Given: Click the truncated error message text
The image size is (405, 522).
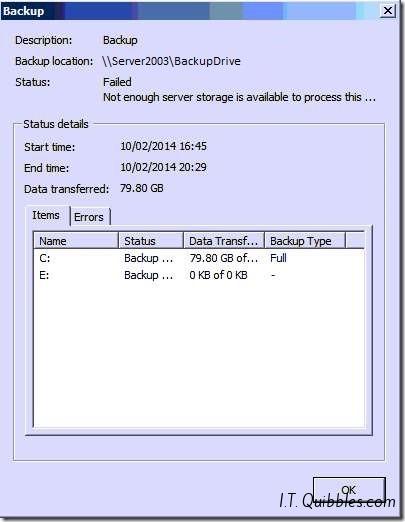Looking at the screenshot, I should click(239, 97).
